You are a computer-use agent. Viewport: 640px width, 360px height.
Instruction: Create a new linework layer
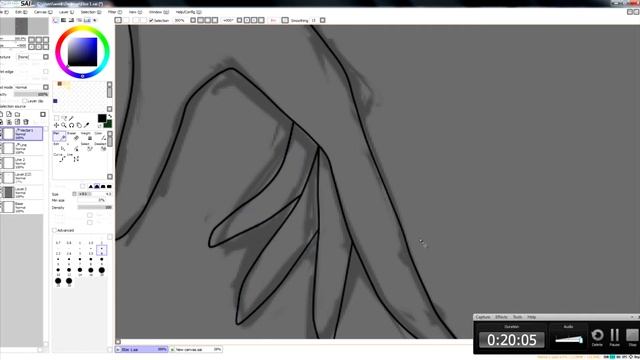coord(9,114)
